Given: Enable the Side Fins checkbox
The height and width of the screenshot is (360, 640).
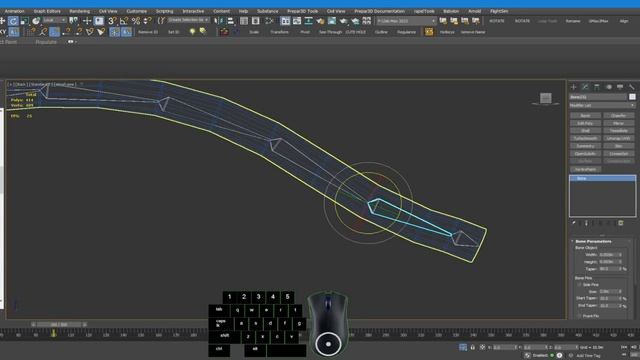Looking at the screenshot, I should click(580, 284).
